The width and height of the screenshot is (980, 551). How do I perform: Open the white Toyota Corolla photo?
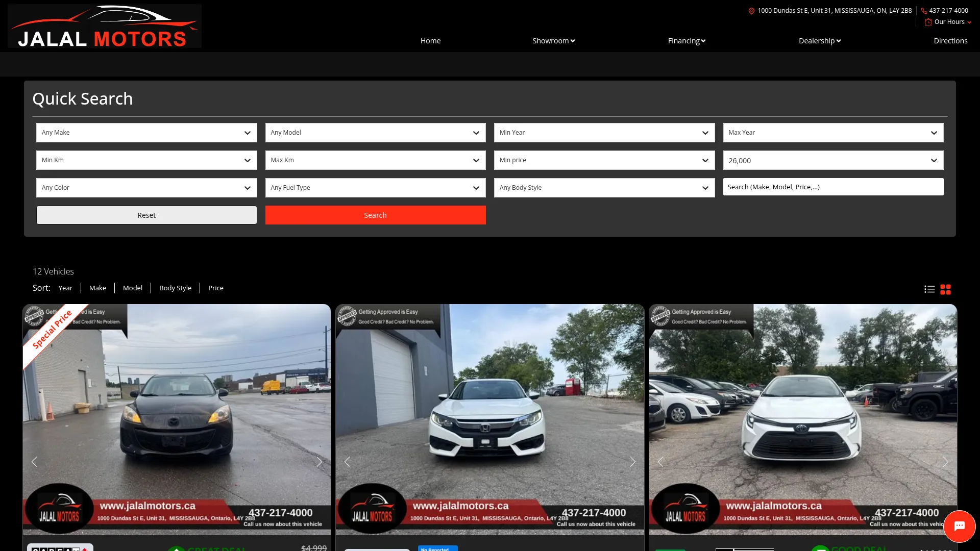pyautogui.click(x=803, y=419)
